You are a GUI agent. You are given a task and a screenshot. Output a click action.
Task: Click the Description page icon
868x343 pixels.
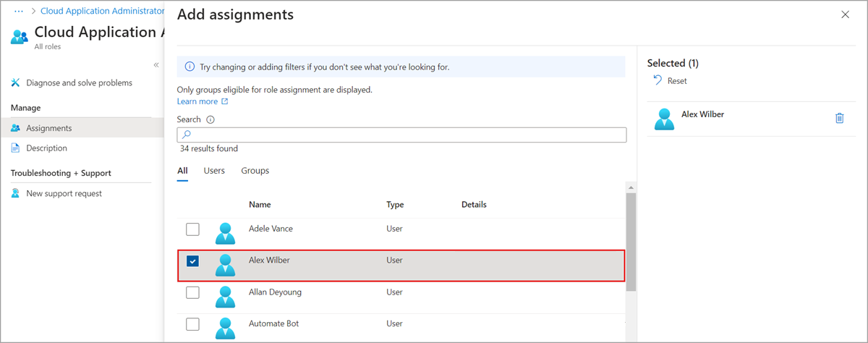16,148
